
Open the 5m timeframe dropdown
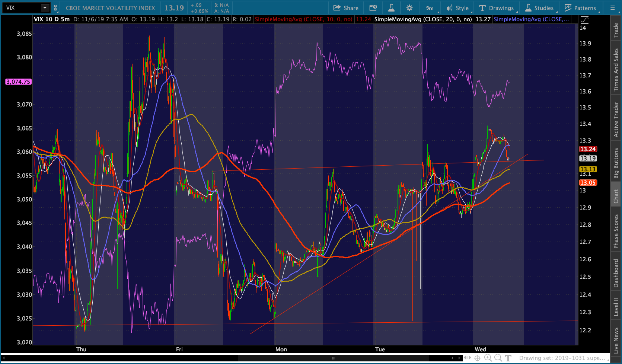430,8
